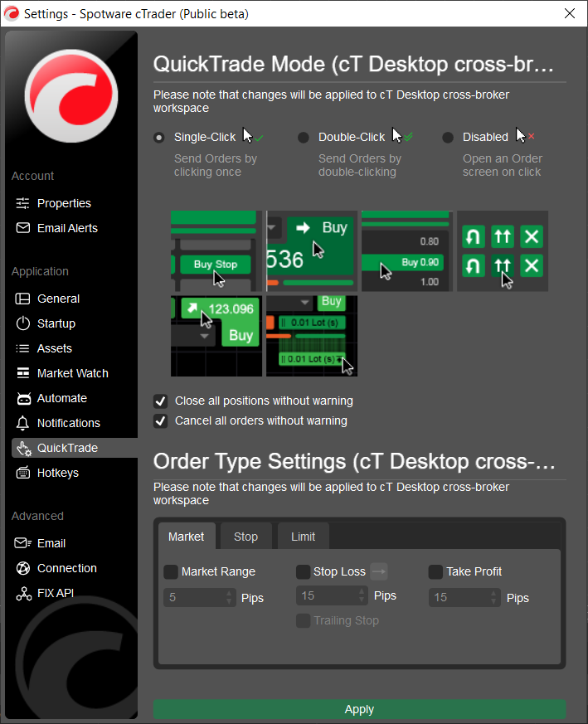Click the FIX API nodes icon
The height and width of the screenshot is (724, 588).
pos(23,593)
